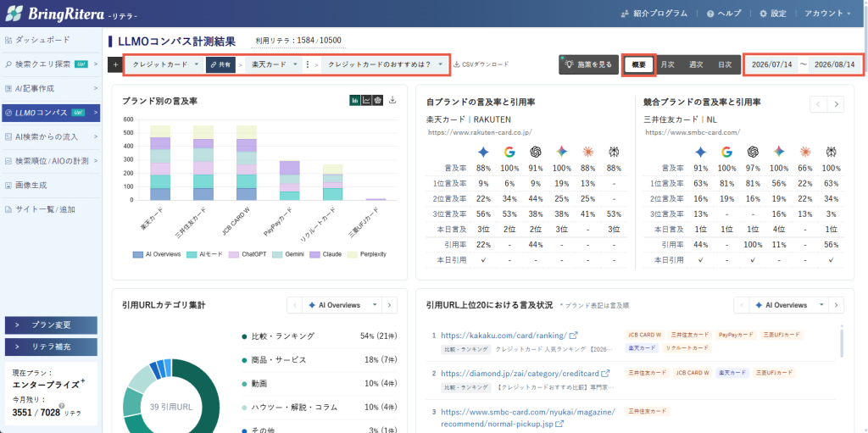Show previous competitor brand with left arrow
The width and height of the screenshot is (868, 433).
click(x=819, y=103)
